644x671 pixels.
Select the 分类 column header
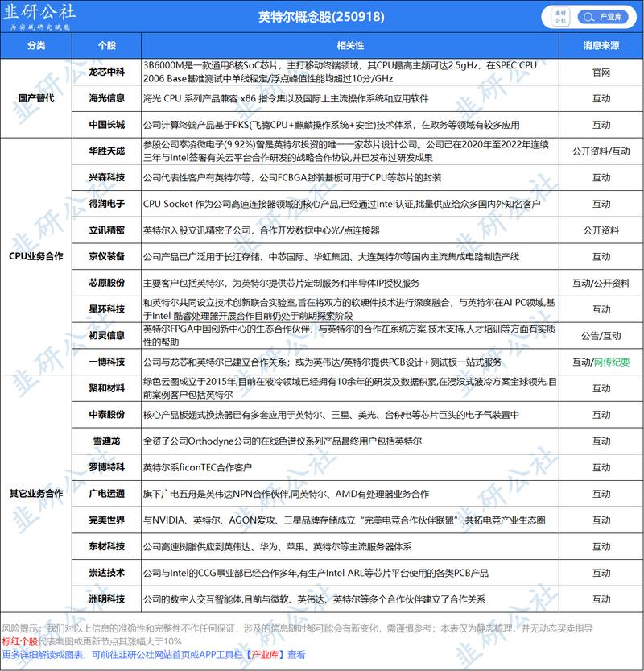click(x=36, y=46)
